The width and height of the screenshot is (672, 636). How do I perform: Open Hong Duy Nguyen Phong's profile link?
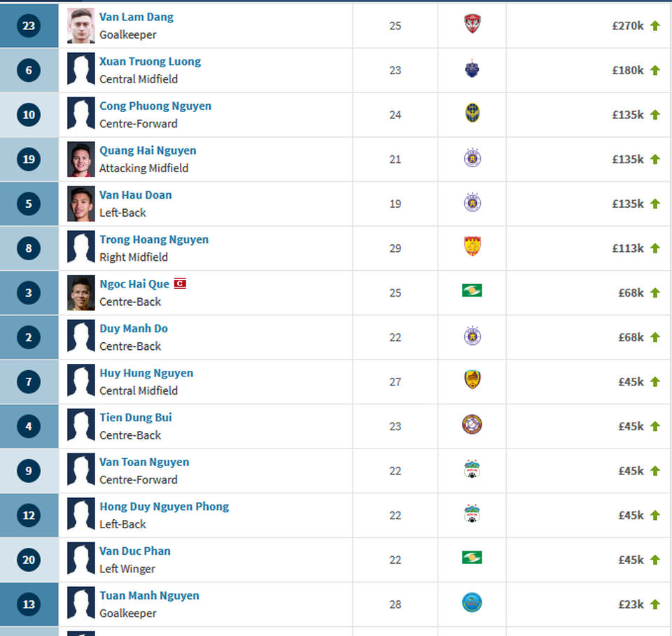(x=164, y=507)
